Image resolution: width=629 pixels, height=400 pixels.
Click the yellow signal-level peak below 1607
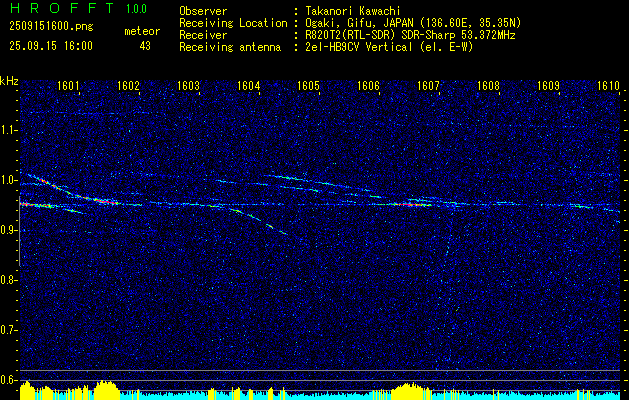(410, 391)
